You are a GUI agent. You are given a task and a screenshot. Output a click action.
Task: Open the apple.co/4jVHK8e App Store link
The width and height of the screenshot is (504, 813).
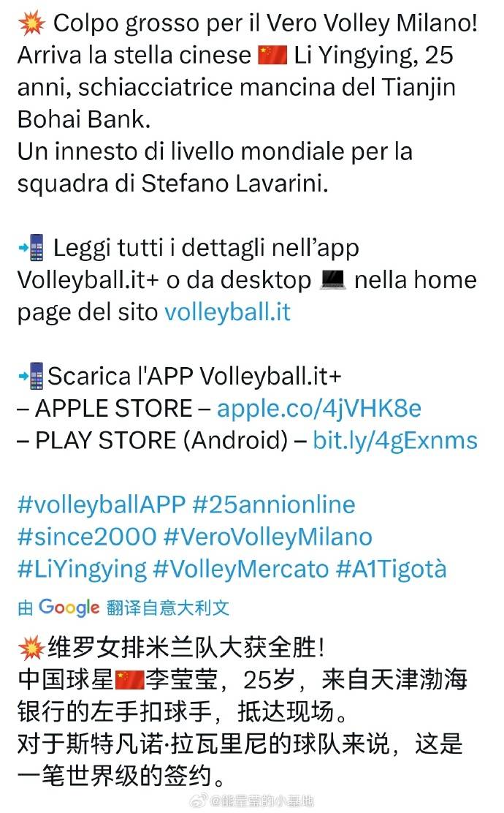[319, 409]
